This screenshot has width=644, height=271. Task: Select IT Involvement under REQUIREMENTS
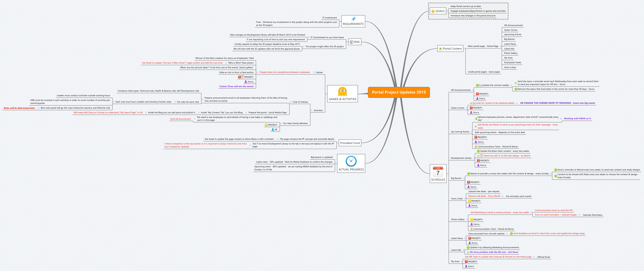pyautogui.click(x=330, y=18)
